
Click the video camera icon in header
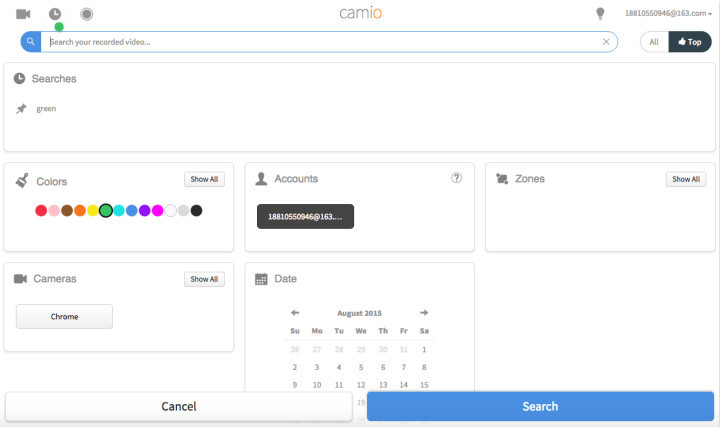(23, 14)
